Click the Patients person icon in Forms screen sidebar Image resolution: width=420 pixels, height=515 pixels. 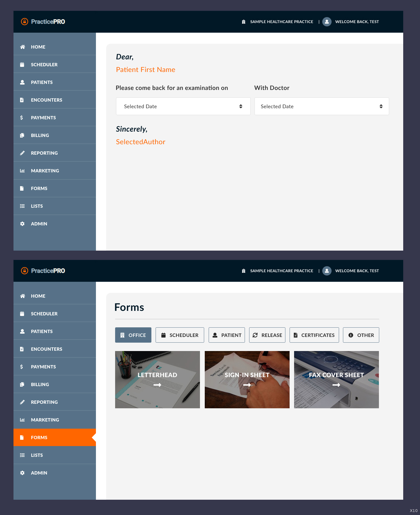(22, 331)
